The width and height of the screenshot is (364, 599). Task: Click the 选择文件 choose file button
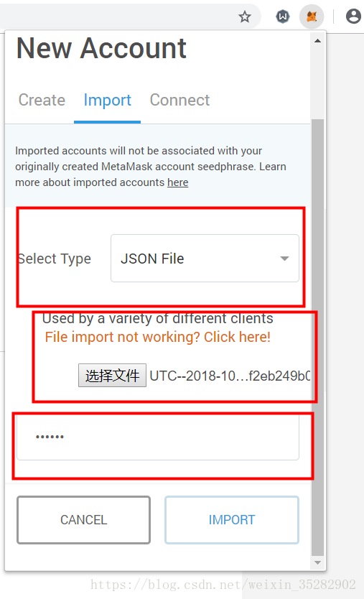point(112,375)
